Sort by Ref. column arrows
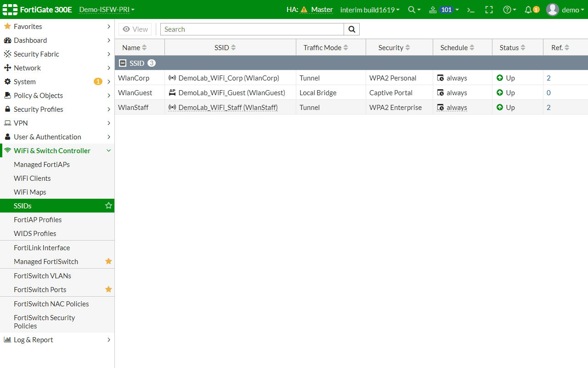This screenshot has width=588, height=368. point(567,48)
